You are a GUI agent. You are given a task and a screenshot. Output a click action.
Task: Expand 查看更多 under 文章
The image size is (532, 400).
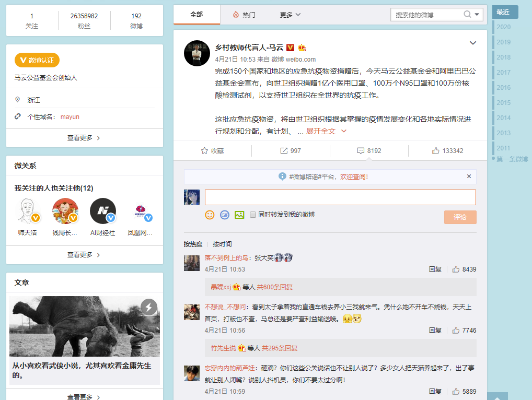(x=85, y=397)
